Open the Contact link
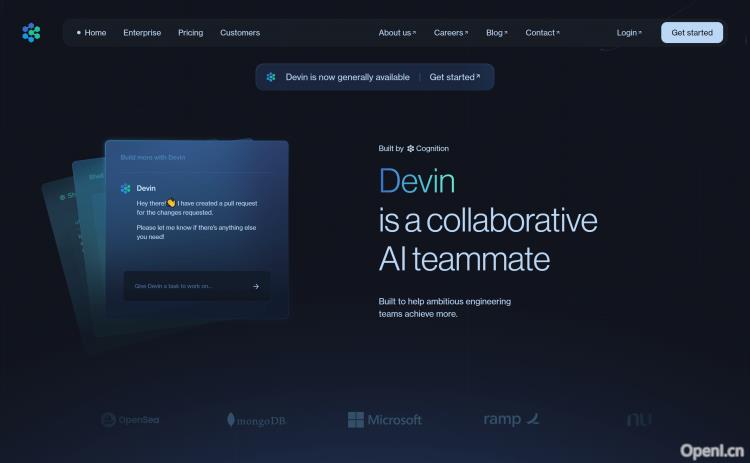 [x=542, y=33]
